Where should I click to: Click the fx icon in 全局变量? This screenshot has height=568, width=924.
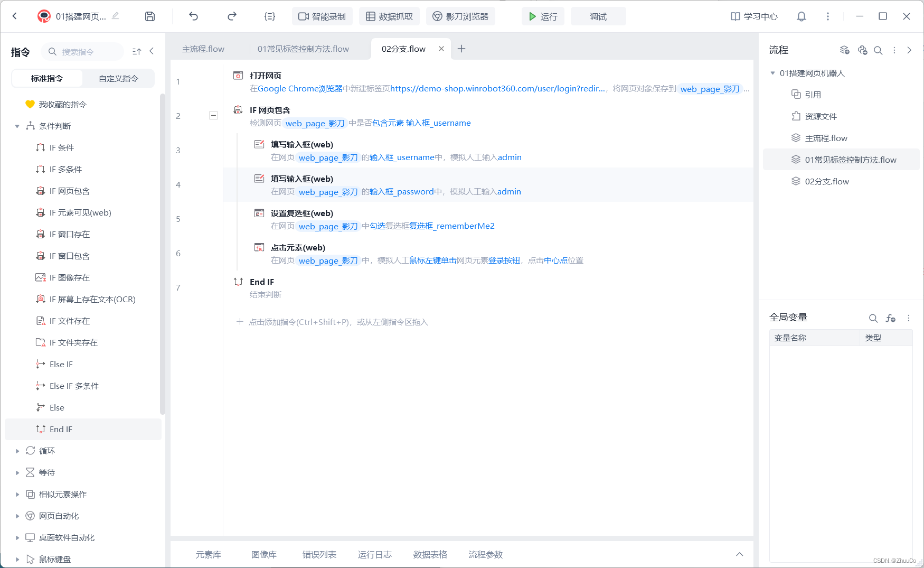891,318
